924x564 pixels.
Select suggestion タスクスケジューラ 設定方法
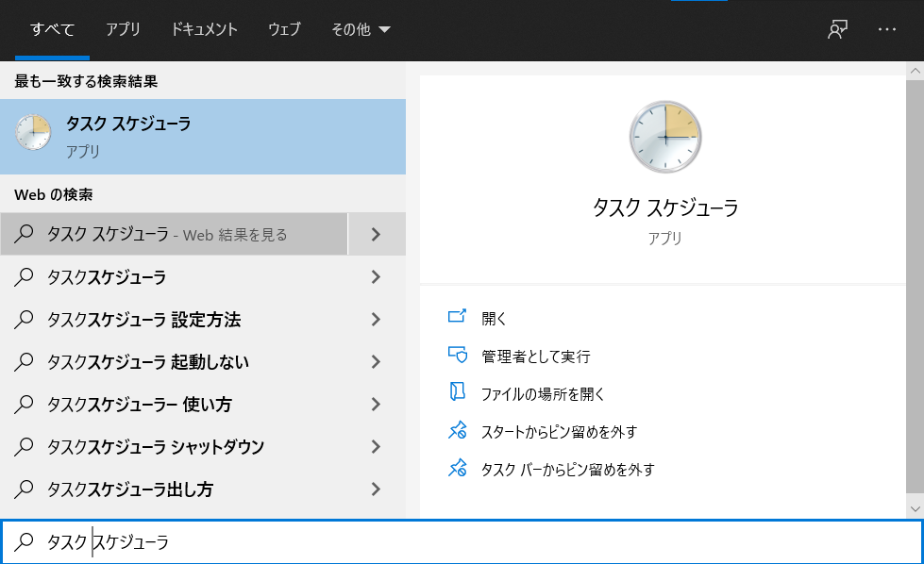(x=174, y=319)
